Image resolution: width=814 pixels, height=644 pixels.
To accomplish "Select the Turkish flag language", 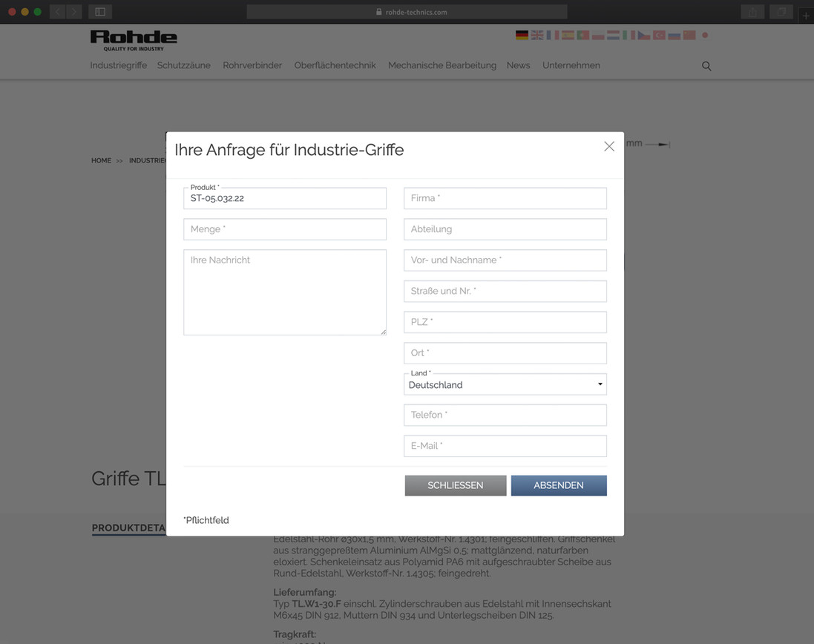I will [659, 35].
